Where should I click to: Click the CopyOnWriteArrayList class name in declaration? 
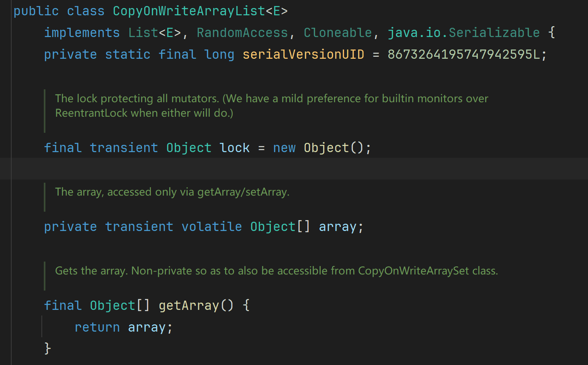click(x=188, y=11)
